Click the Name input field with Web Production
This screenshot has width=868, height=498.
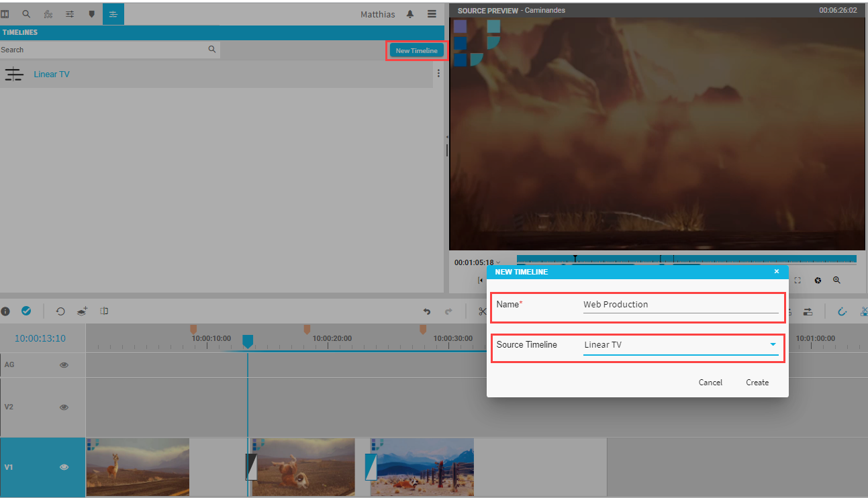click(679, 305)
